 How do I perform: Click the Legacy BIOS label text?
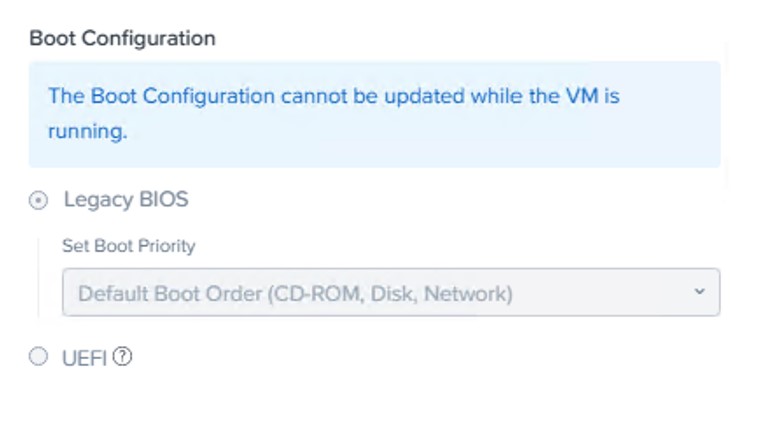point(126,199)
